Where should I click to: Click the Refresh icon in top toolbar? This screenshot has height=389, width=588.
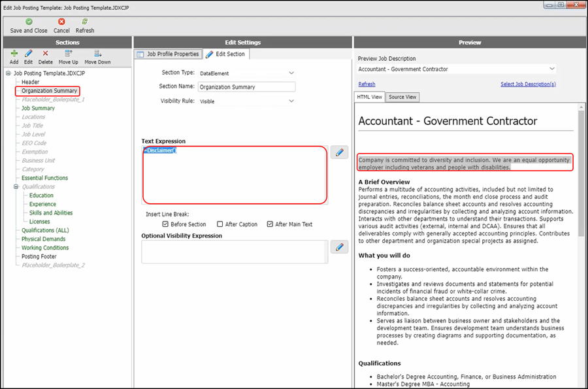tap(85, 22)
